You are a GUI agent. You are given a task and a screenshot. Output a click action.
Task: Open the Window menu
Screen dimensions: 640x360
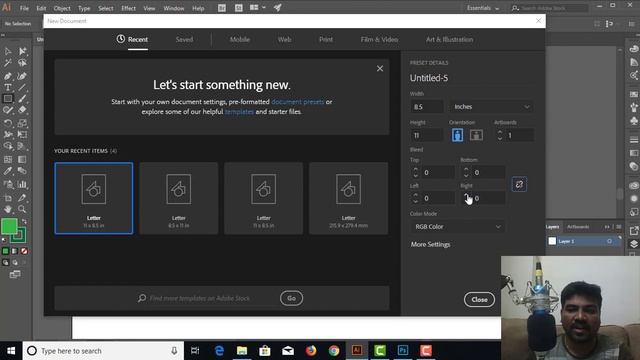173,8
